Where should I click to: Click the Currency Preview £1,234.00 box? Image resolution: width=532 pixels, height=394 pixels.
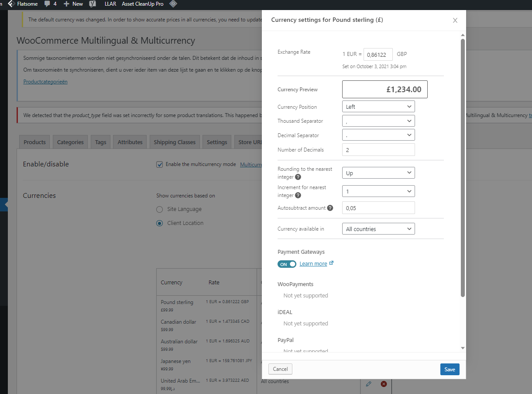coord(385,90)
